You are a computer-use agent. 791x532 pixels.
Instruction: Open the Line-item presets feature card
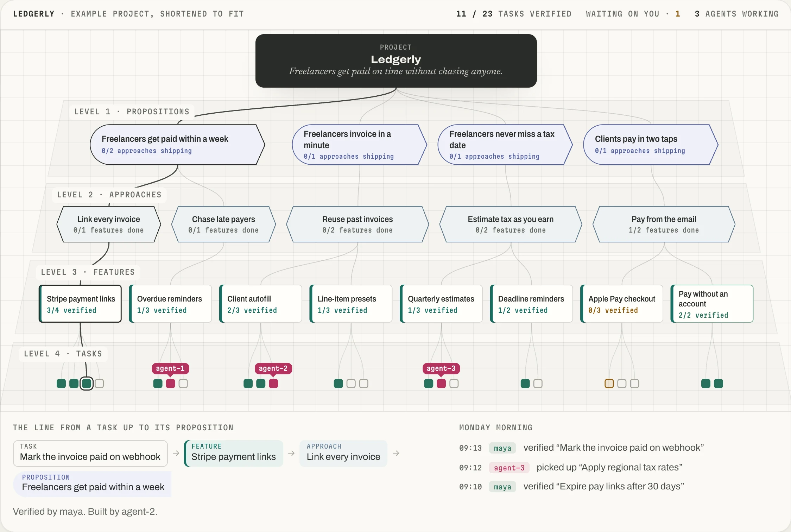[351, 304]
